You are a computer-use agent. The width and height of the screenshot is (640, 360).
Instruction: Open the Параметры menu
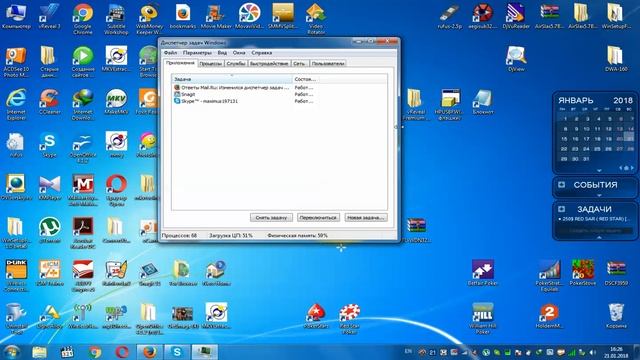click(197, 53)
